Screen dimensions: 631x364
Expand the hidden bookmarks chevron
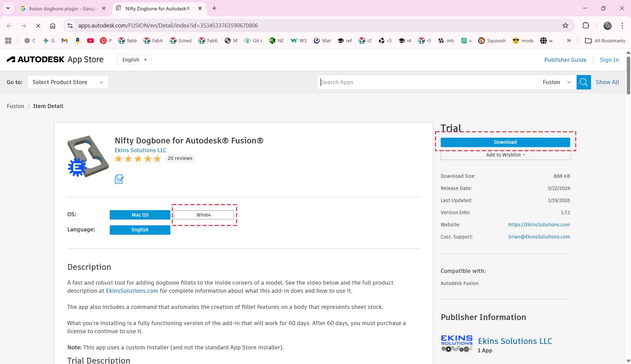(x=569, y=40)
